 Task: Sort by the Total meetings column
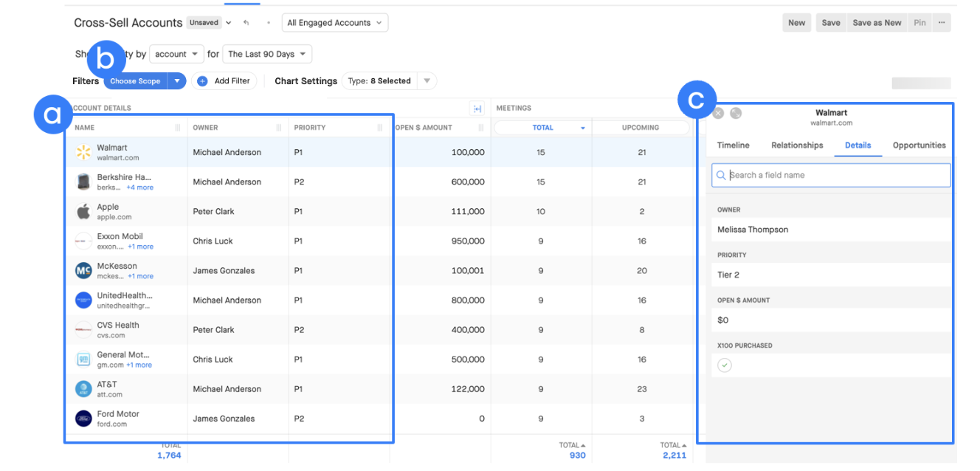tap(542, 128)
